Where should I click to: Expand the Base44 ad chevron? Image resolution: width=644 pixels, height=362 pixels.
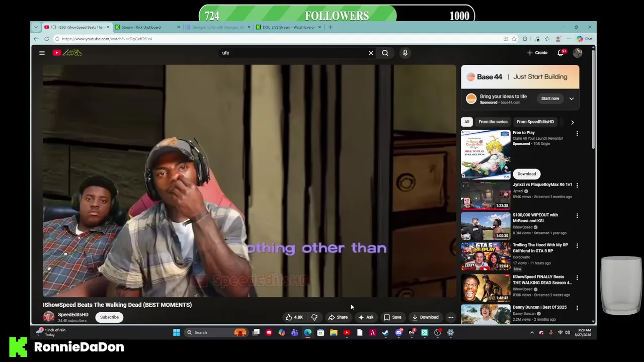point(572,99)
